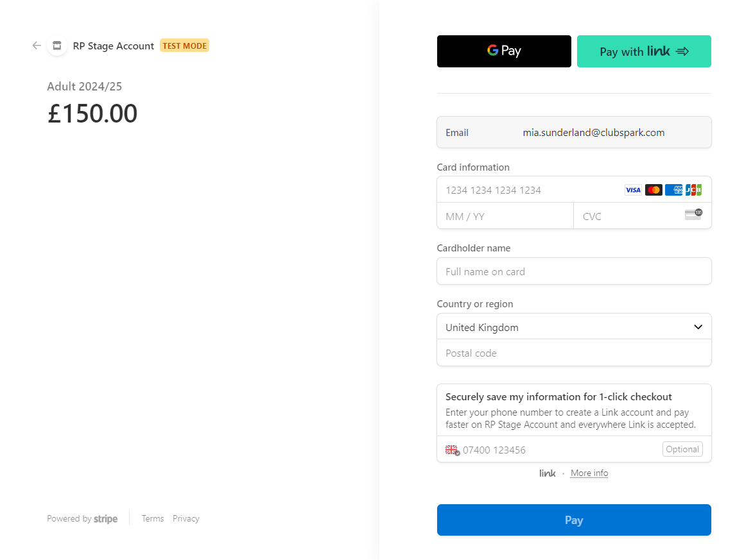Click the CVC card hint icon
This screenshot has height=560, width=753.
pyautogui.click(x=693, y=214)
